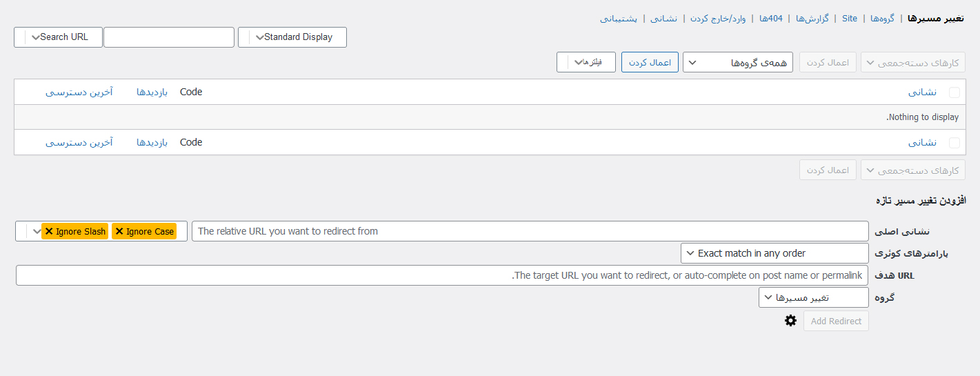The width and height of the screenshot is (980, 376).
Task: Remove the Ignore Case tag
Action: click(119, 231)
